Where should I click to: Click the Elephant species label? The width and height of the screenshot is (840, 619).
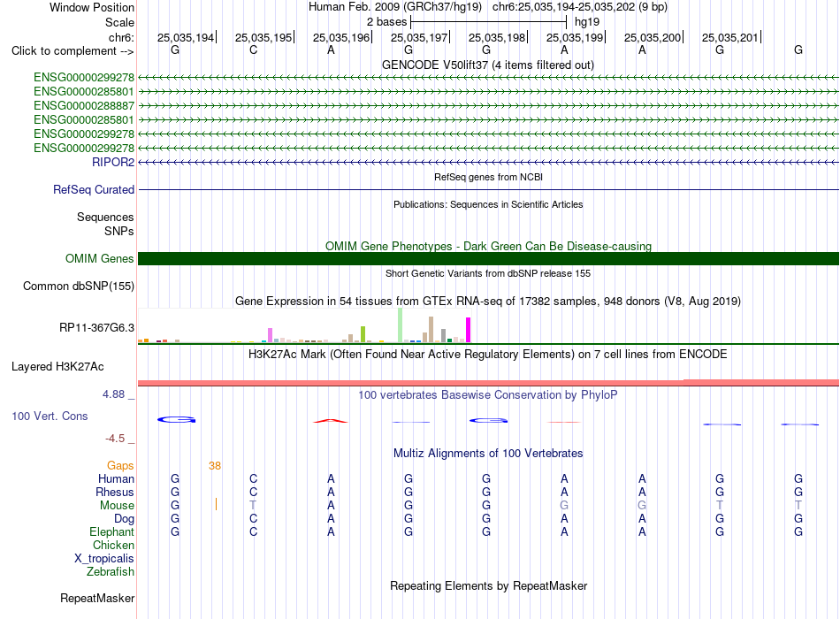(112, 531)
